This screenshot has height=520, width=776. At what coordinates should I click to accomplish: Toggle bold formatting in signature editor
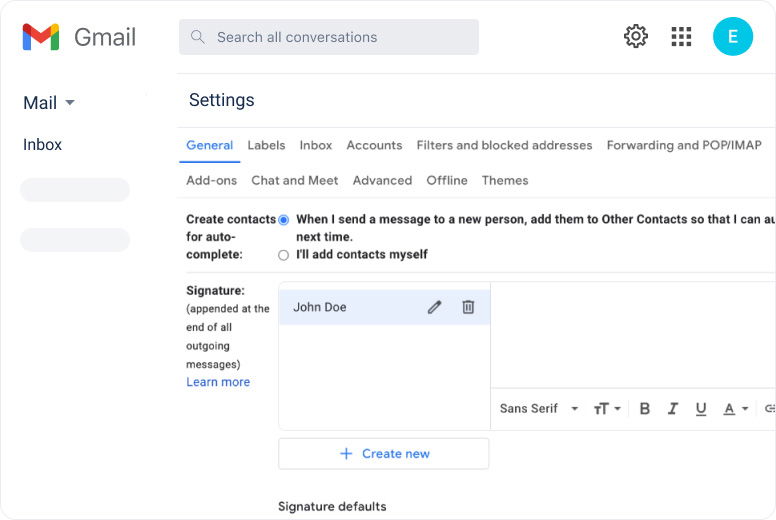tap(645, 408)
